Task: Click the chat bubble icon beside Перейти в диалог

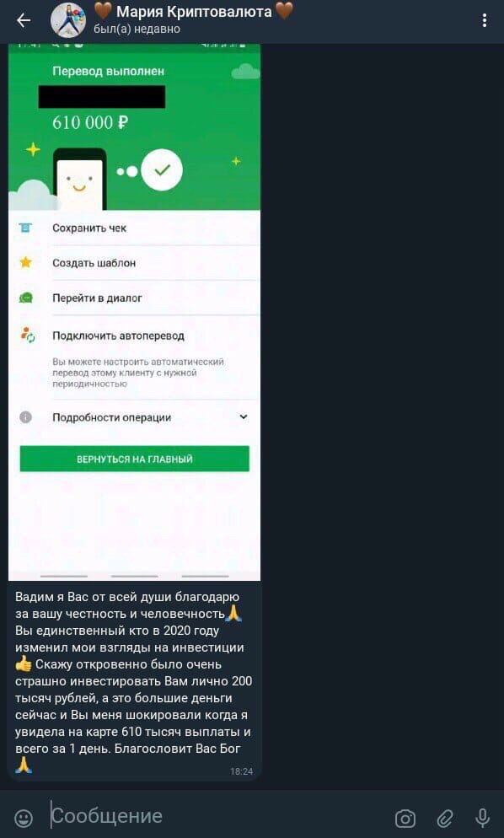Action: click(x=25, y=298)
